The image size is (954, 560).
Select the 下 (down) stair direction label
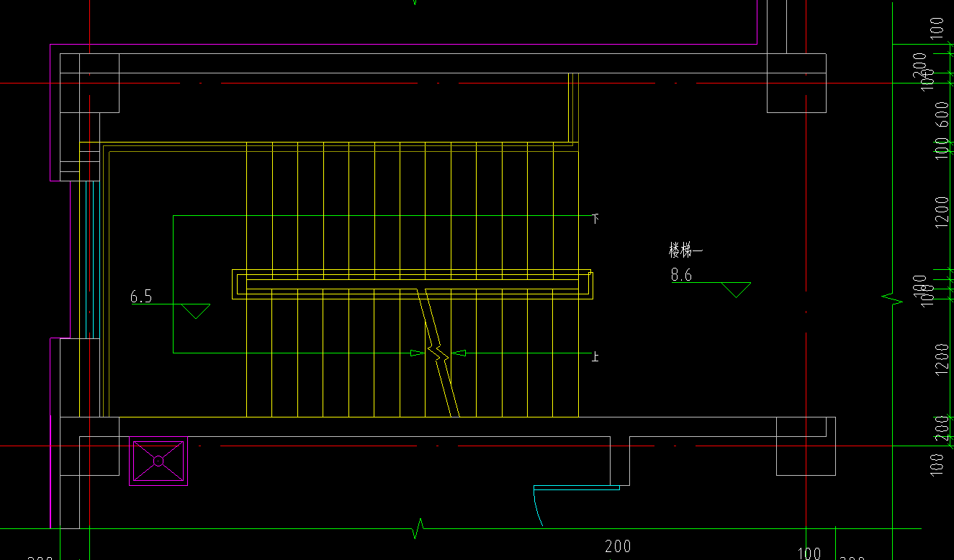click(595, 218)
